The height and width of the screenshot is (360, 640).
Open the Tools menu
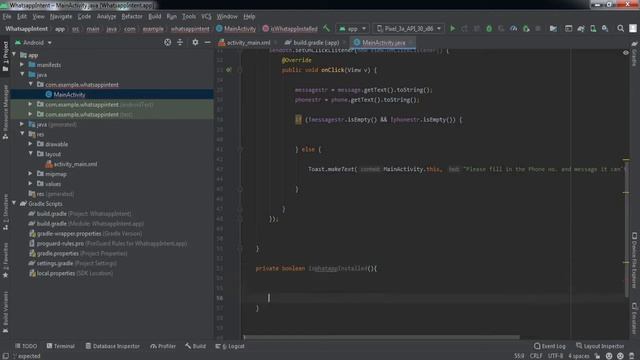click(189, 16)
